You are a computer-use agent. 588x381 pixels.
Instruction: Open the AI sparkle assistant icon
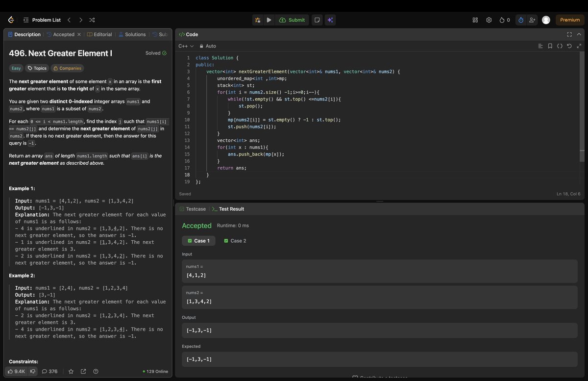point(330,20)
